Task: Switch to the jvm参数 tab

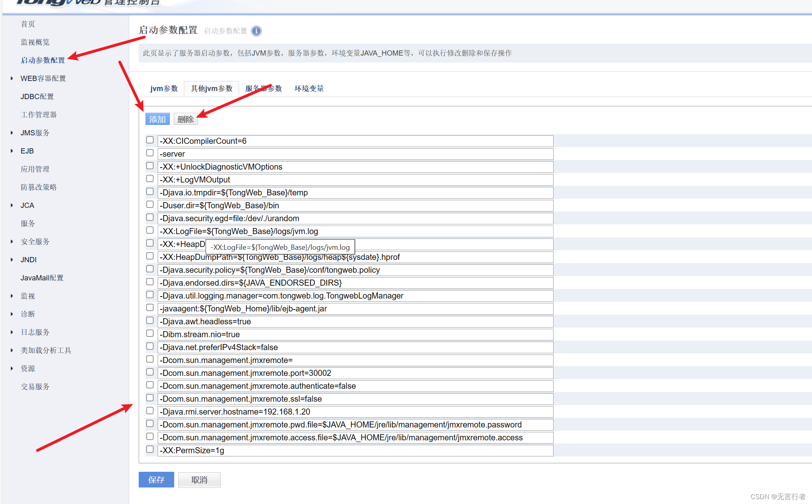Action: (x=164, y=89)
